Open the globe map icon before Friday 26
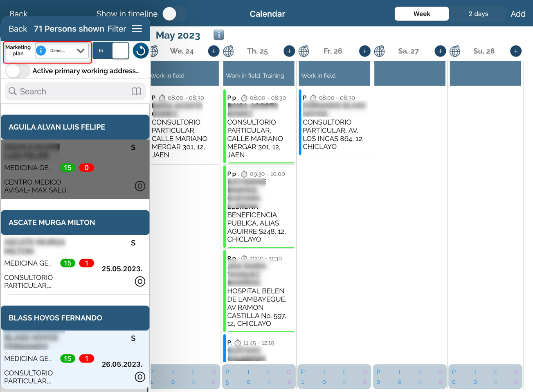Image resolution: width=533 pixels, height=392 pixels. point(304,51)
